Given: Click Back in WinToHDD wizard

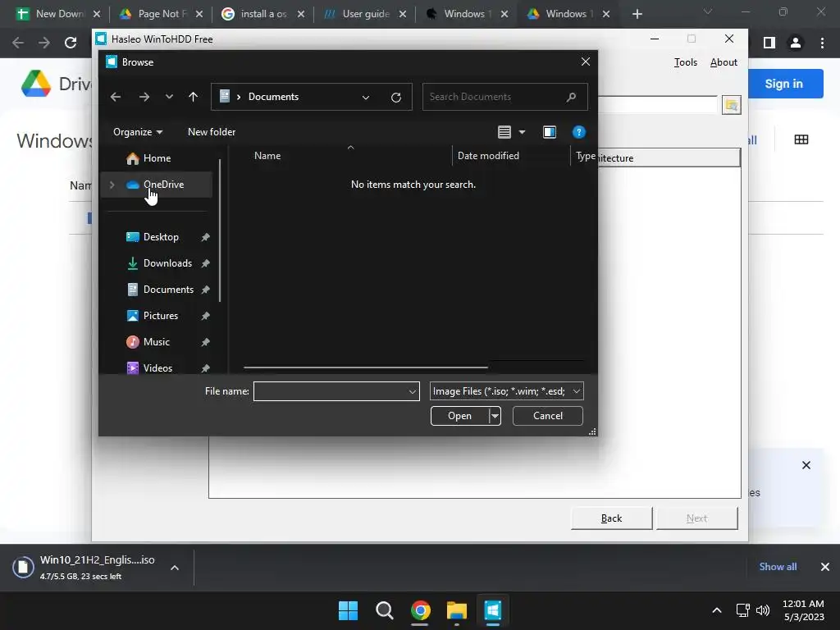Looking at the screenshot, I should click(x=611, y=518).
